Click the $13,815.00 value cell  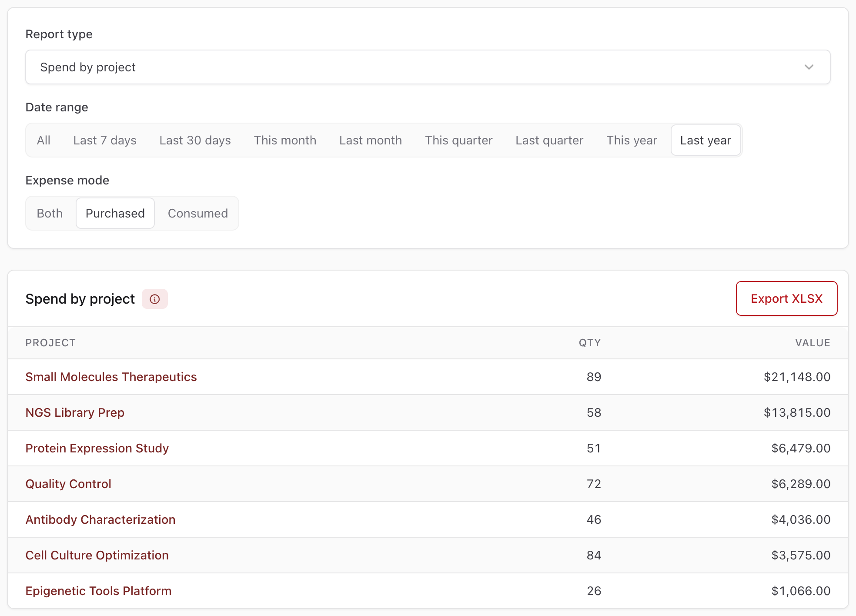797,412
